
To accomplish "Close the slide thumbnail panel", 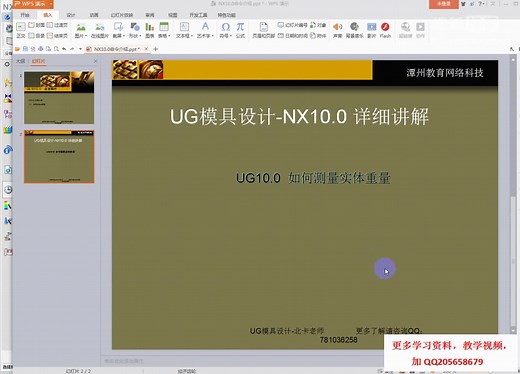I will 96,61.
